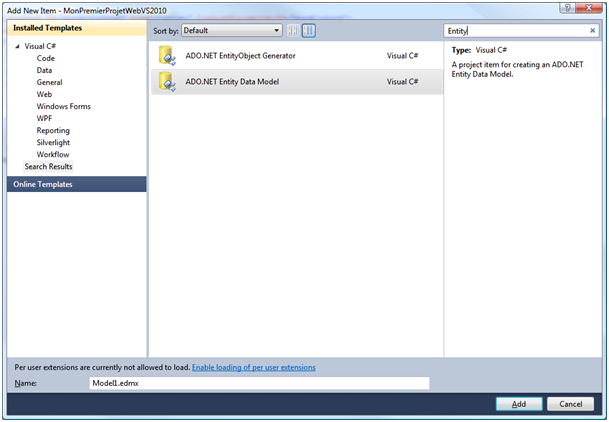Open the Search Results node

click(x=48, y=167)
